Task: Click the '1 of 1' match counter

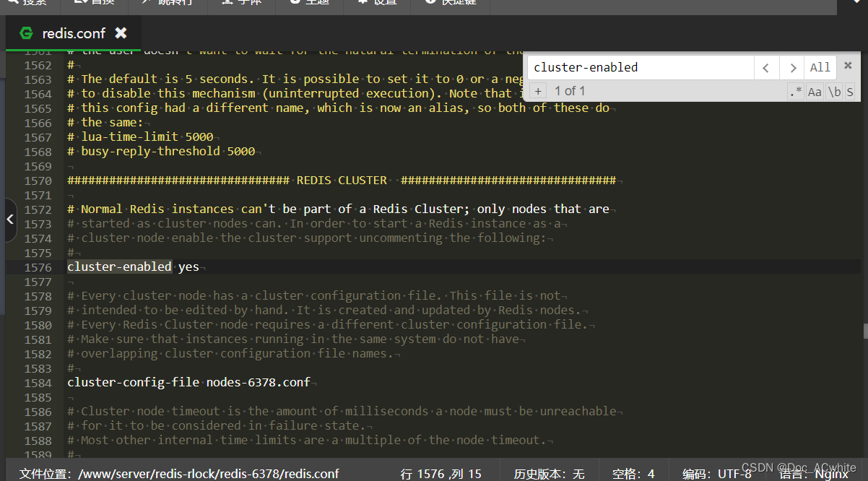Action: pyautogui.click(x=570, y=91)
